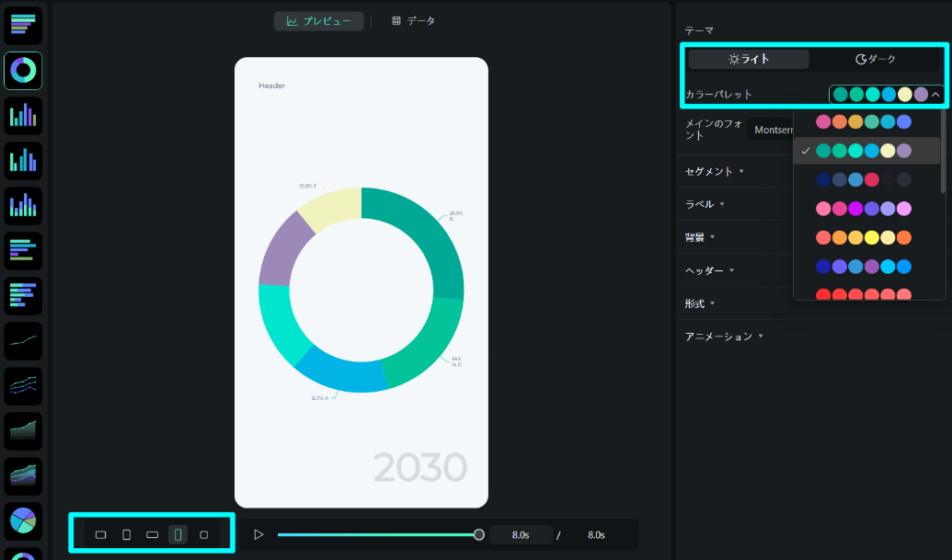Open the プレビュー tab
Screen dimensions: 952x560
319,19
